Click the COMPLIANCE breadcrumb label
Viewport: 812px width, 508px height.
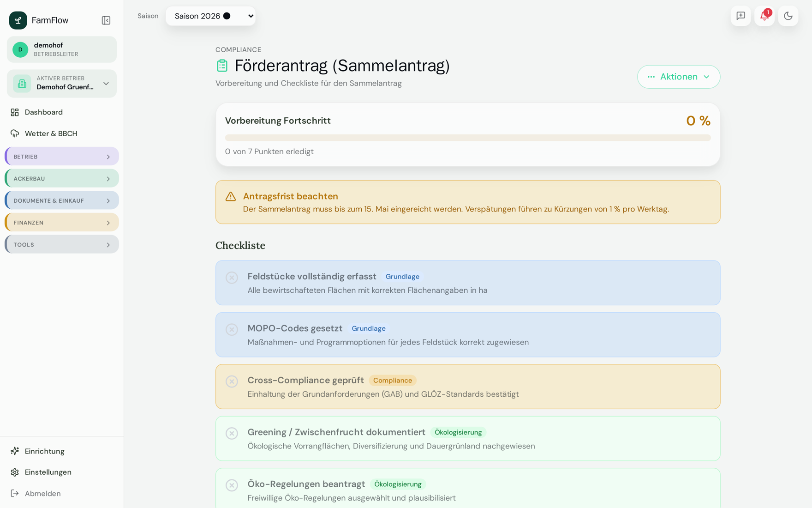(x=239, y=49)
